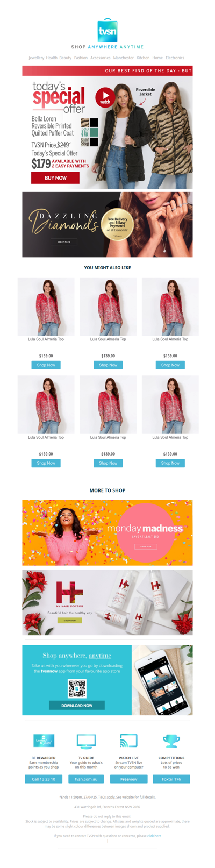Click the TV Guide monitor icon
The image size is (215, 868).
coord(86,741)
